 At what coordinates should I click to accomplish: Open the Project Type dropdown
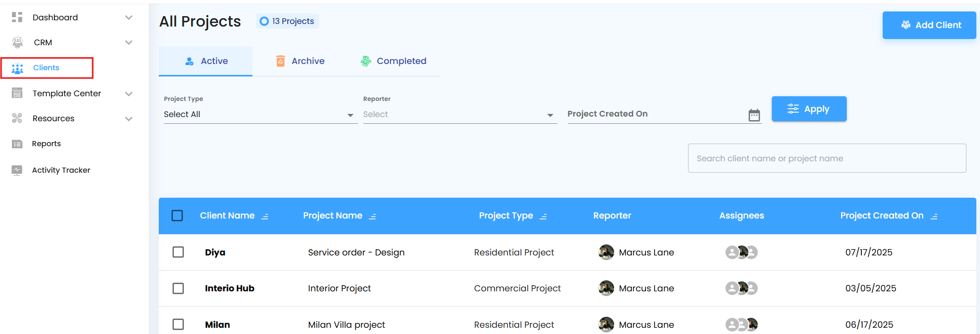(x=260, y=114)
